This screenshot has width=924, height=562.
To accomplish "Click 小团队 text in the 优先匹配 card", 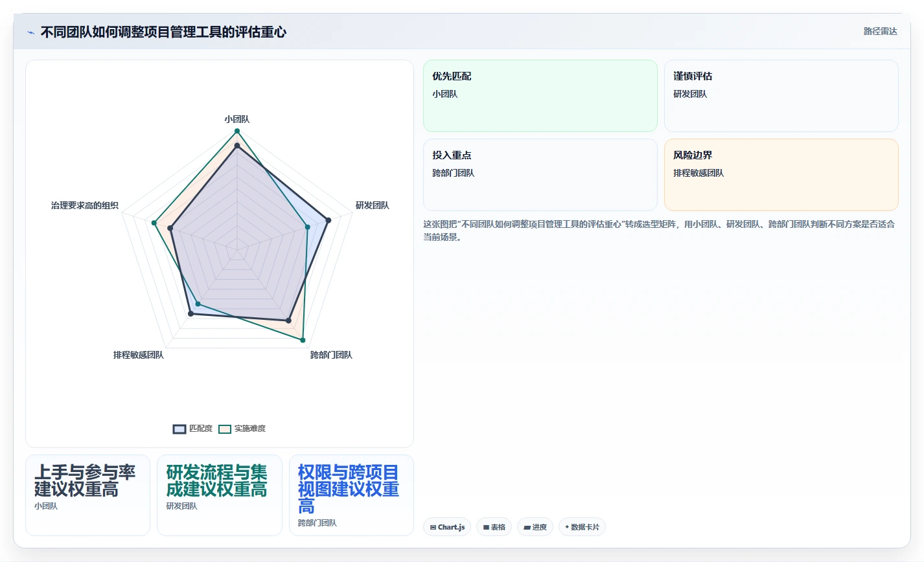I will [x=445, y=94].
